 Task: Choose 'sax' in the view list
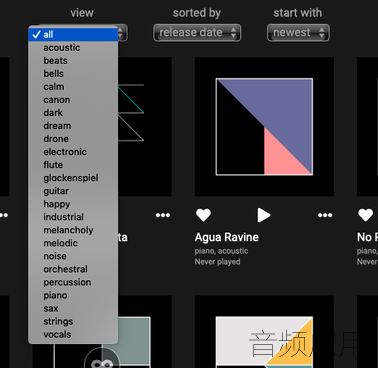click(73, 308)
